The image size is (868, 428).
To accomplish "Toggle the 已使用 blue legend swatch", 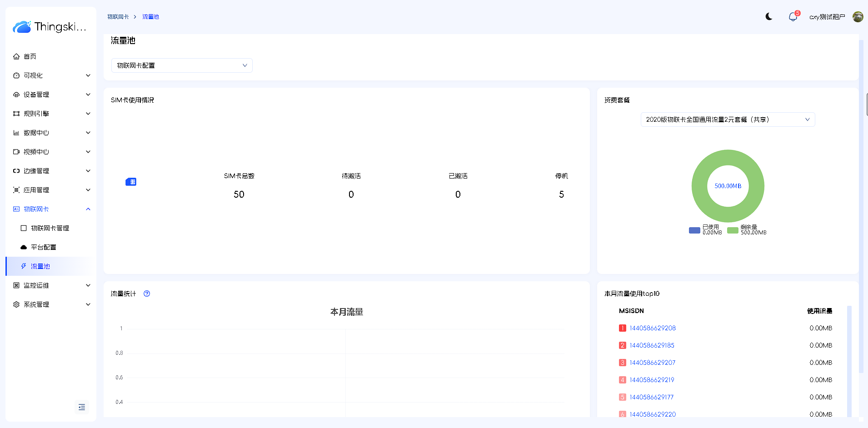I will click(694, 230).
